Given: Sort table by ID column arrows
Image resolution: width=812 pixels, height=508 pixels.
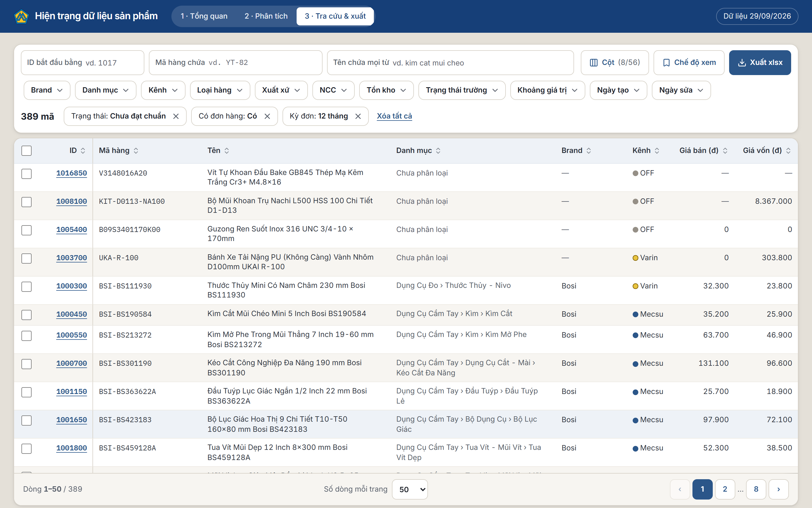Looking at the screenshot, I should [x=83, y=150].
